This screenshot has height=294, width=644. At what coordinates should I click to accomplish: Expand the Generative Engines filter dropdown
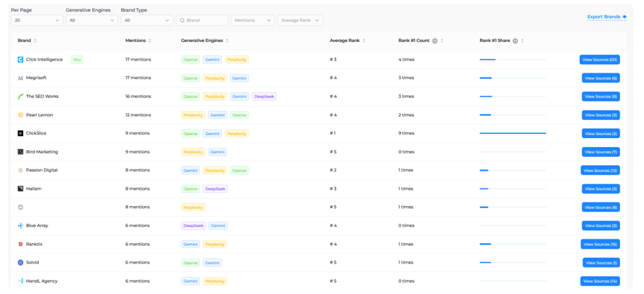[x=91, y=20]
